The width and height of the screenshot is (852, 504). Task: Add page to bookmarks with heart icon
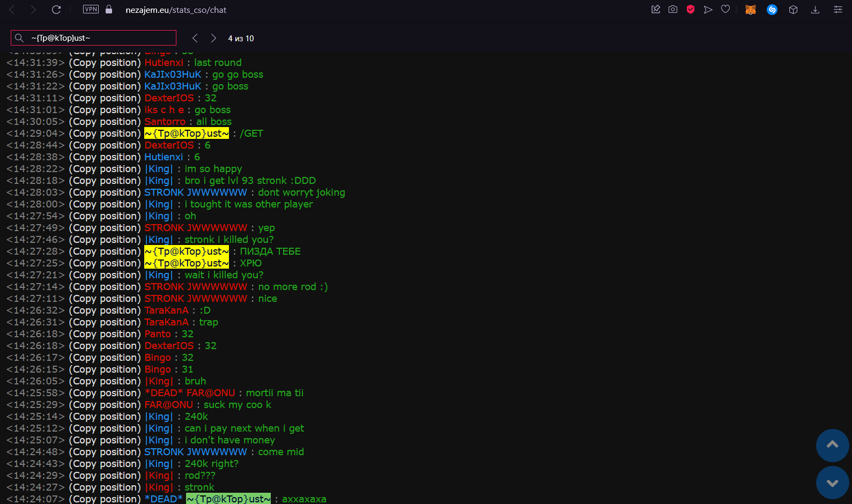(x=725, y=10)
